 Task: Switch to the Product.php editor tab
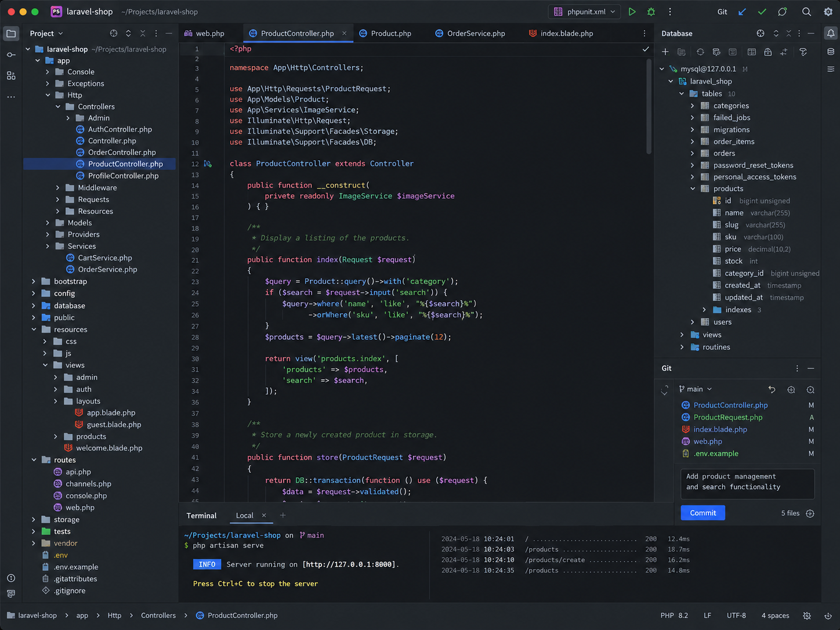385,34
